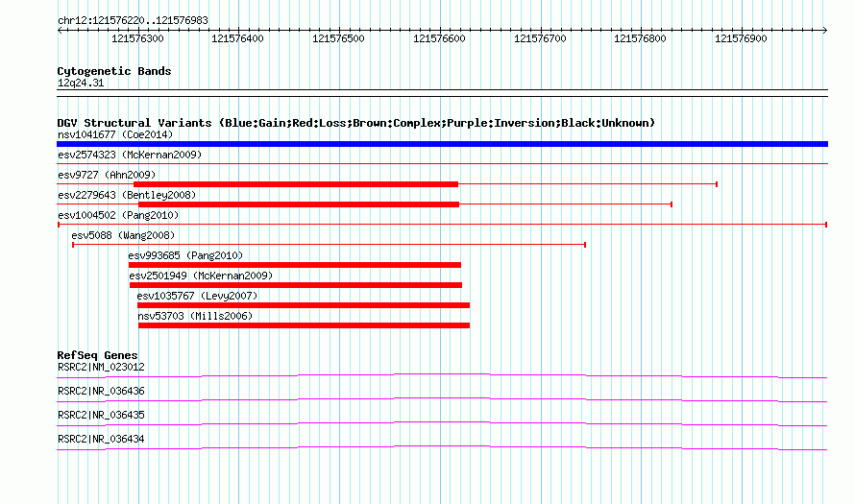This screenshot has height=504, width=855.
Task: Click variant label esv5088 (Wang2008)
Action: pos(123,235)
